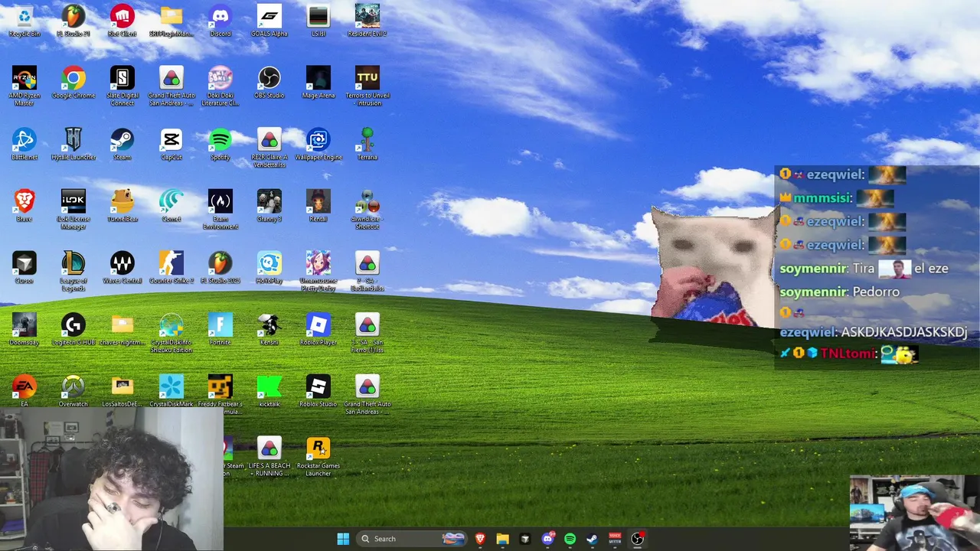Image resolution: width=980 pixels, height=551 pixels.
Task: Launch Terraria from the desktop
Action: [367, 144]
